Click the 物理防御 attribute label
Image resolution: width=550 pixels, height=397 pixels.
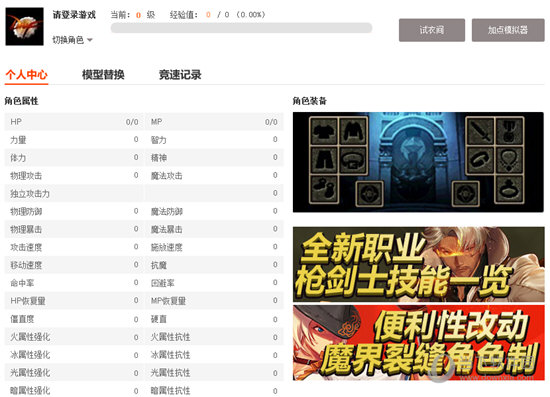point(26,211)
